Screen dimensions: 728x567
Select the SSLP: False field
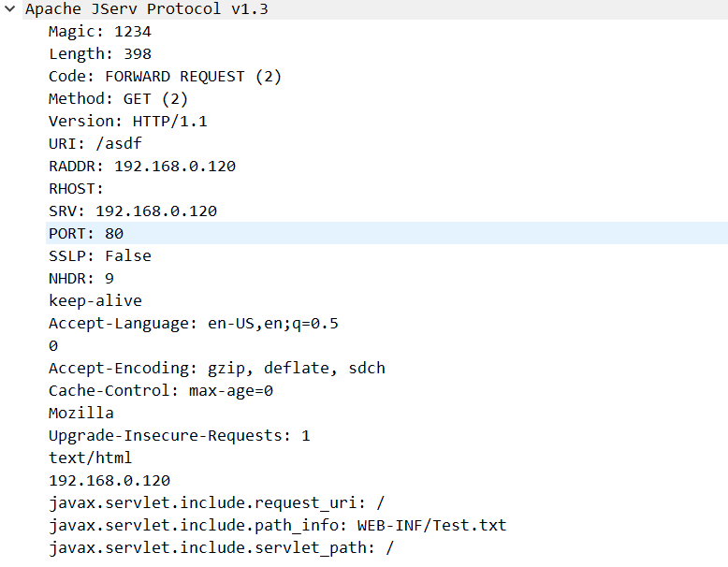pos(99,256)
